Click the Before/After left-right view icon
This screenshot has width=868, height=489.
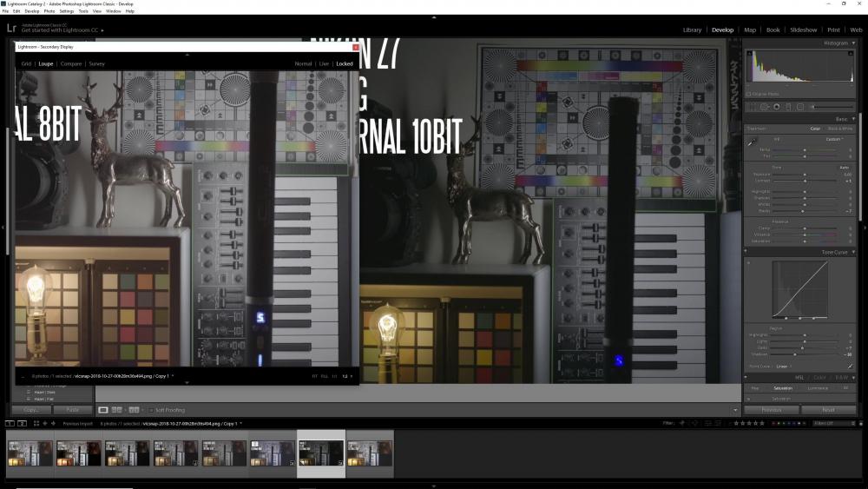coord(117,410)
